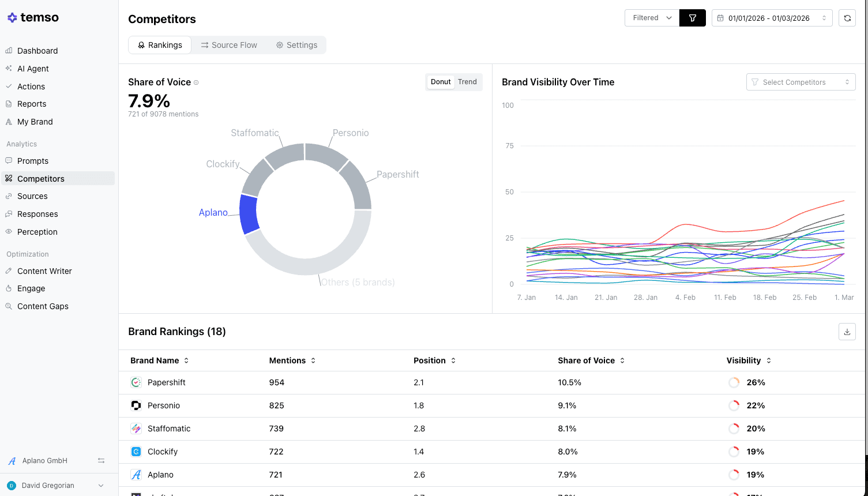
Task: Open the Select Competitors dropdown
Action: click(801, 82)
